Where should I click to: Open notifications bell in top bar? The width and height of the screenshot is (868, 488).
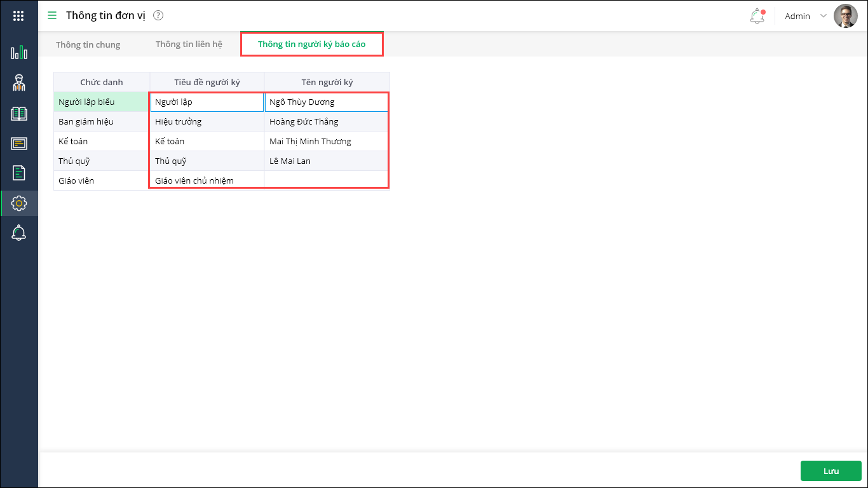(757, 16)
